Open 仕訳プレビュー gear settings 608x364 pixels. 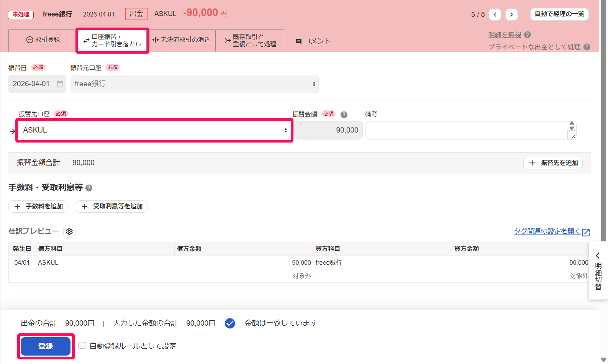point(69,231)
